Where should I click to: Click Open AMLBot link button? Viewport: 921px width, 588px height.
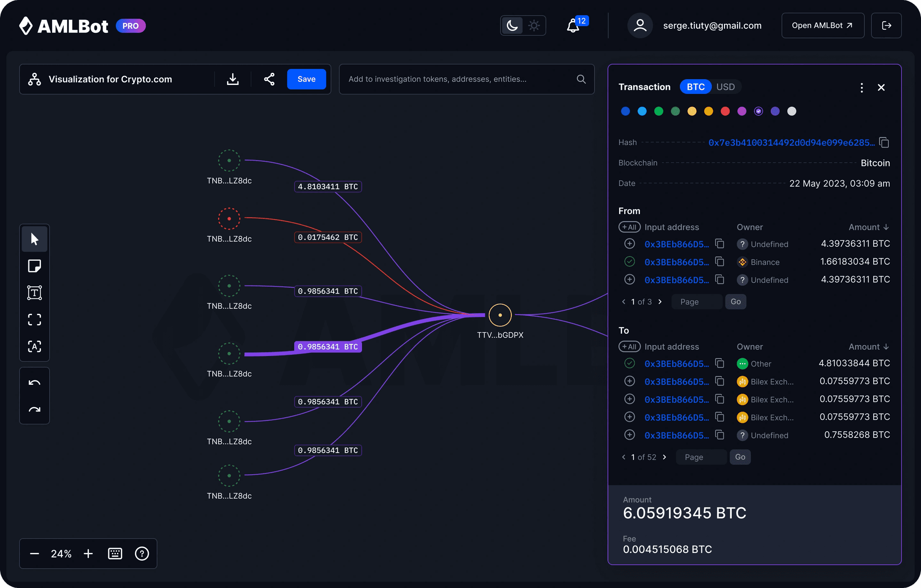823,26
